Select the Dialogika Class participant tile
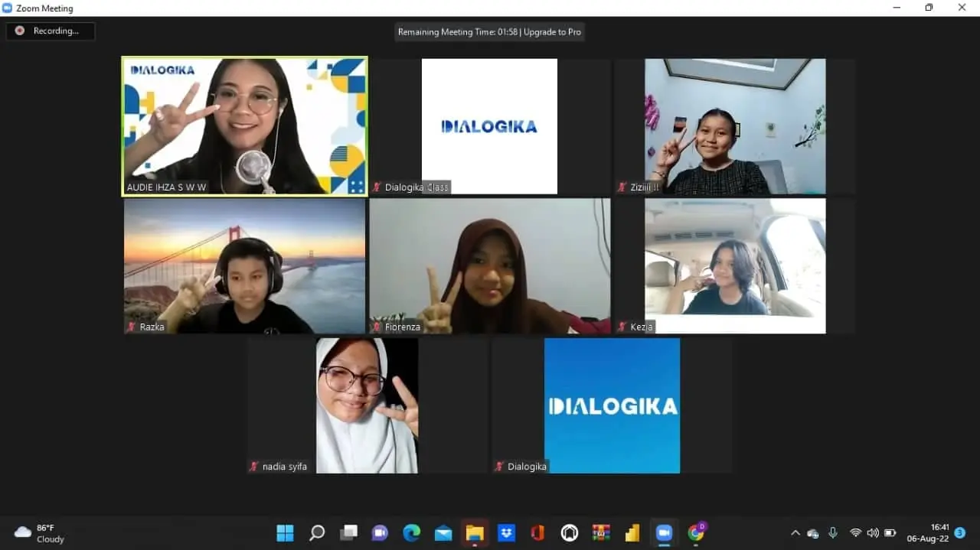980x550 pixels. pyautogui.click(x=489, y=126)
